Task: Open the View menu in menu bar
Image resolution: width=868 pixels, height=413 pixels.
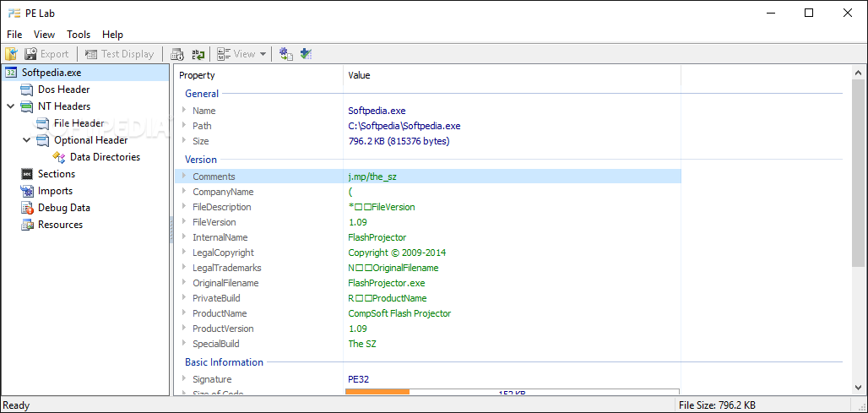Action: click(44, 35)
